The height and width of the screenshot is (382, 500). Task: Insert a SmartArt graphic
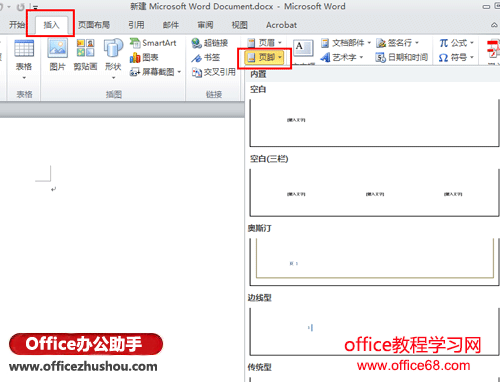click(153, 43)
